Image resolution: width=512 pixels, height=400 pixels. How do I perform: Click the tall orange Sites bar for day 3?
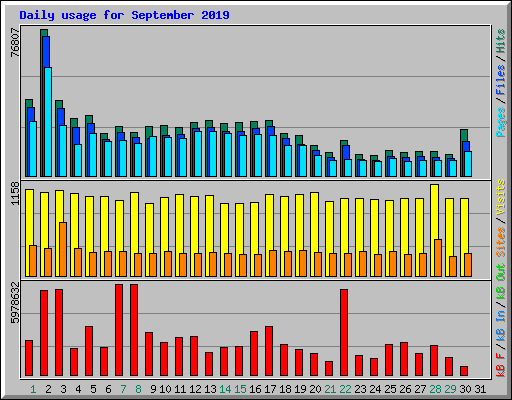tap(63, 249)
